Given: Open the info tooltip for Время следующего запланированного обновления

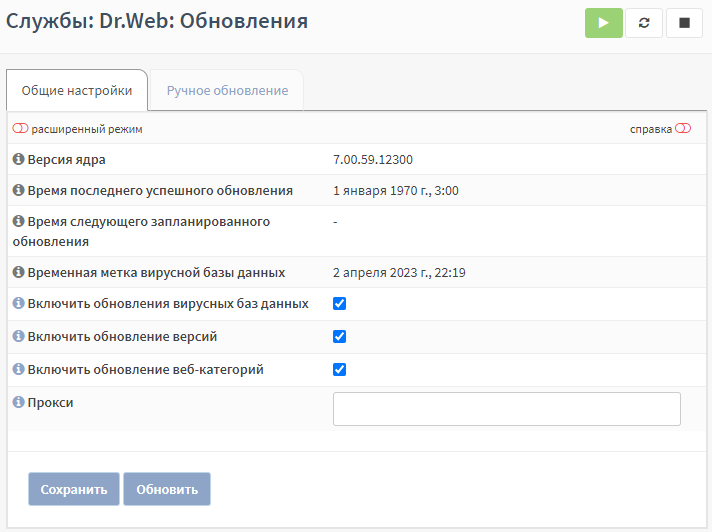Looking at the screenshot, I should point(18,221).
